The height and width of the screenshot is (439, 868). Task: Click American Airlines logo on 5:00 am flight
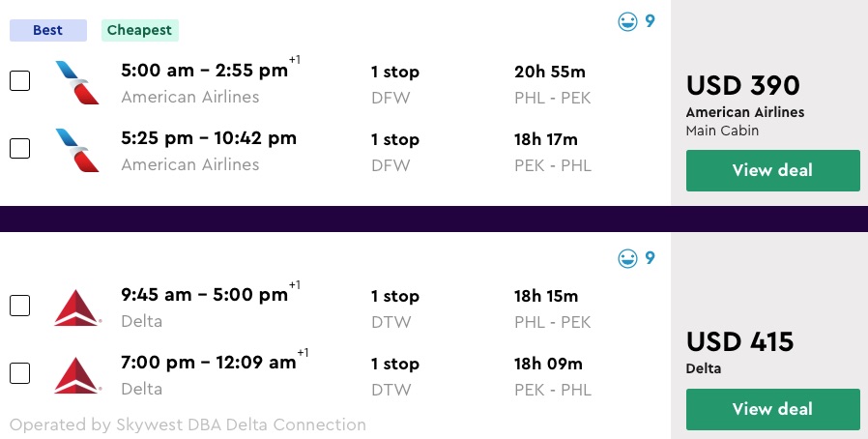(77, 82)
